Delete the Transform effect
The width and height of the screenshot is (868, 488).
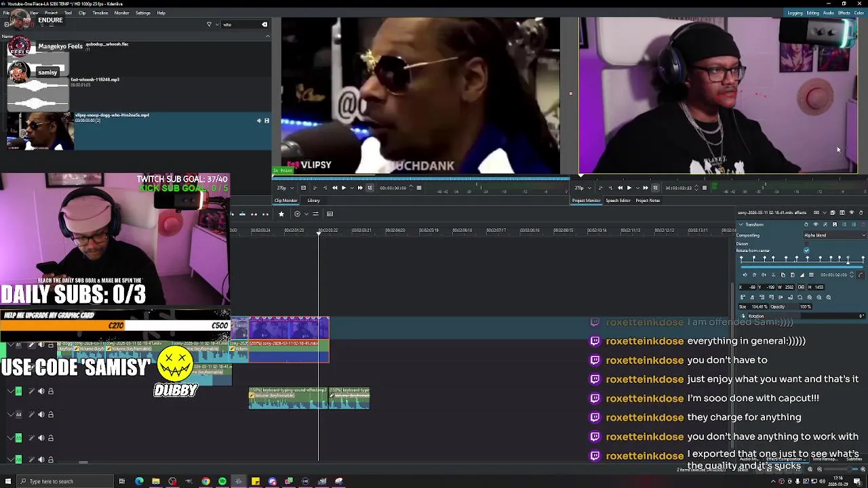point(863,224)
